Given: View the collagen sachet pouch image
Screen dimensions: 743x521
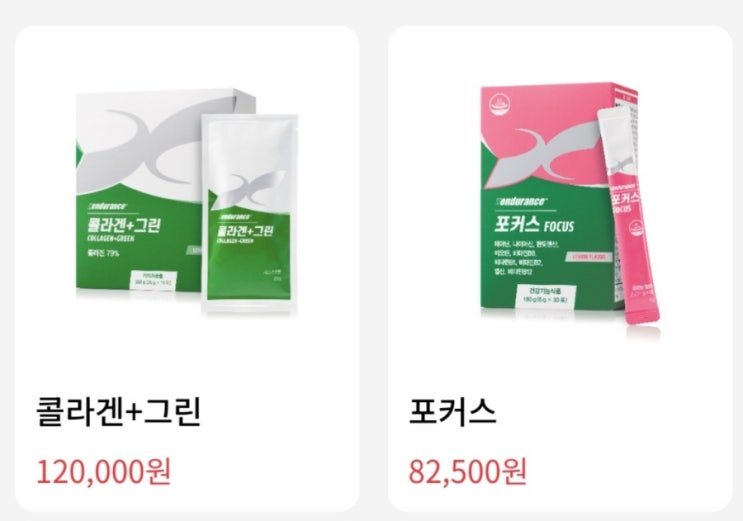Looking at the screenshot, I should pos(250,213).
